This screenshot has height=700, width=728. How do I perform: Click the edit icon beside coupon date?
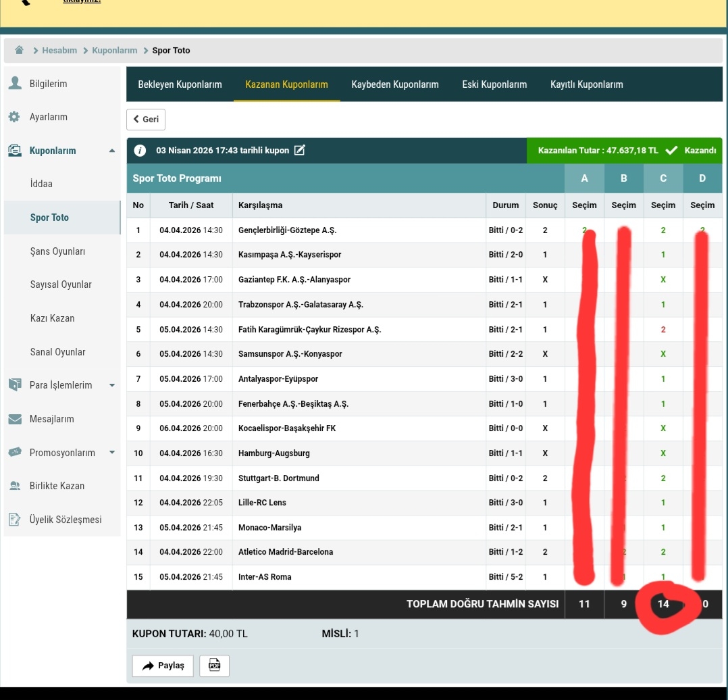300,150
